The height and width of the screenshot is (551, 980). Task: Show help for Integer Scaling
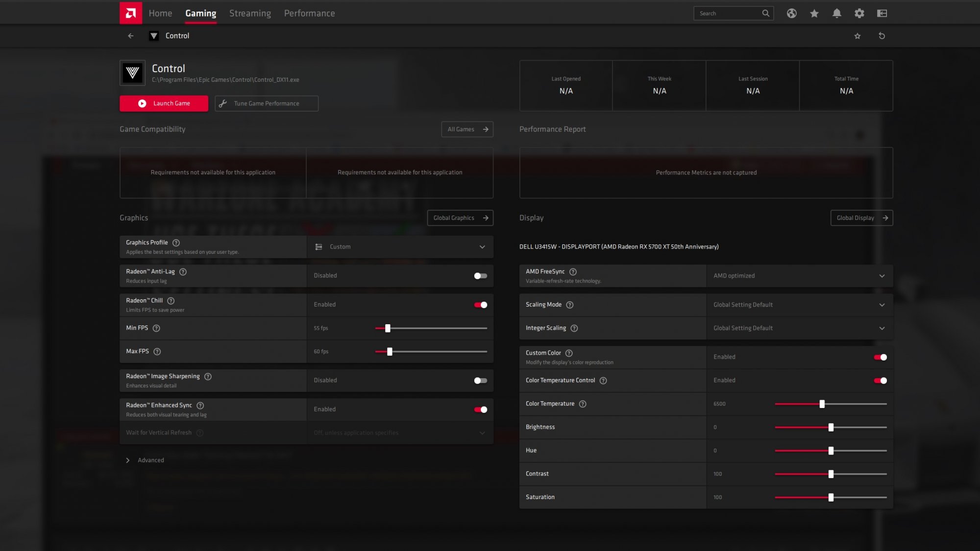tap(574, 328)
